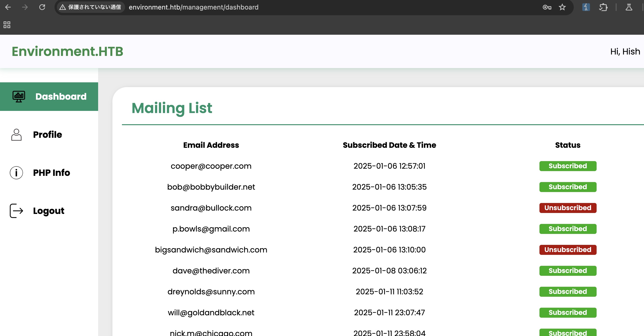The width and height of the screenshot is (644, 336).
Task: Click the bigsandwich@sandwich.com email entry
Action: click(211, 250)
